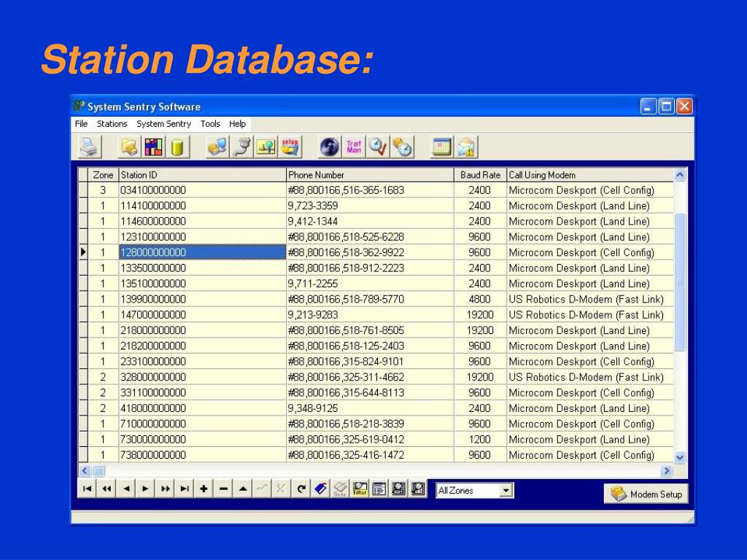The width and height of the screenshot is (747, 560).
Task: Click the refresh curved arrow button
Action: coord(301,489)
